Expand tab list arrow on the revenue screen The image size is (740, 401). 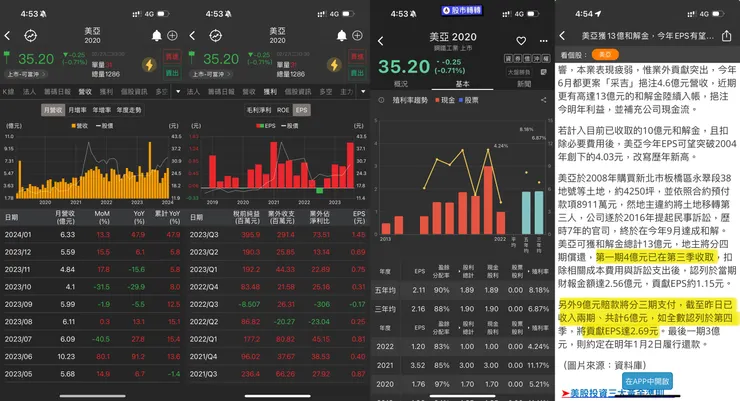tap(178, 91)
